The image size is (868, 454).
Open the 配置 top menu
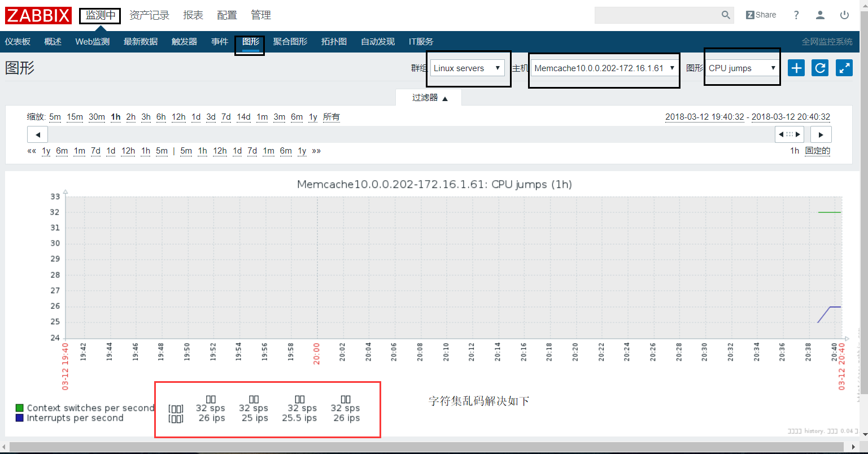(227, 15)
